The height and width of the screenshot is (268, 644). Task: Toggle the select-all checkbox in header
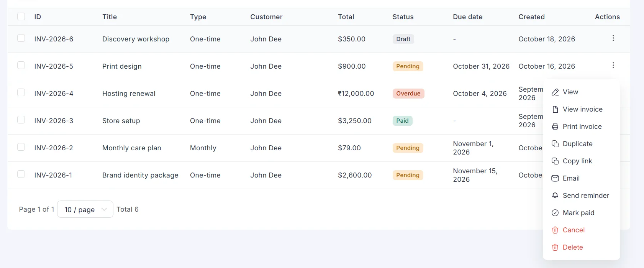click(x=21, y=16)
